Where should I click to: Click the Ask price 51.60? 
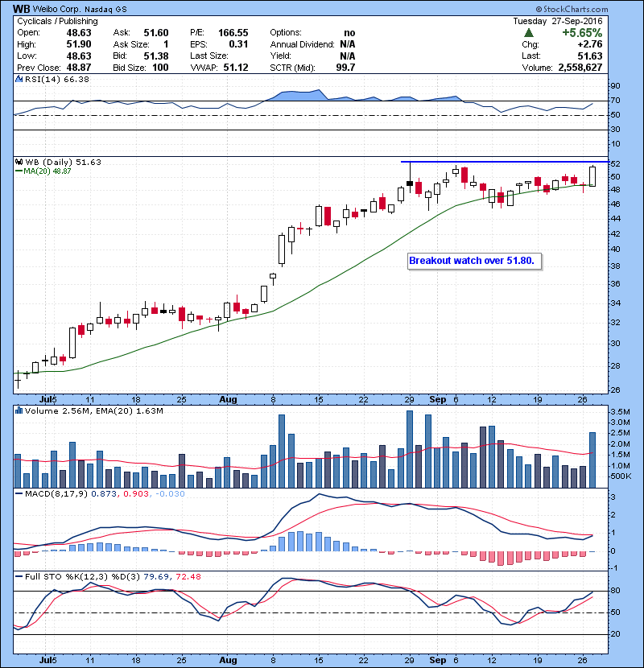point(156,33)
